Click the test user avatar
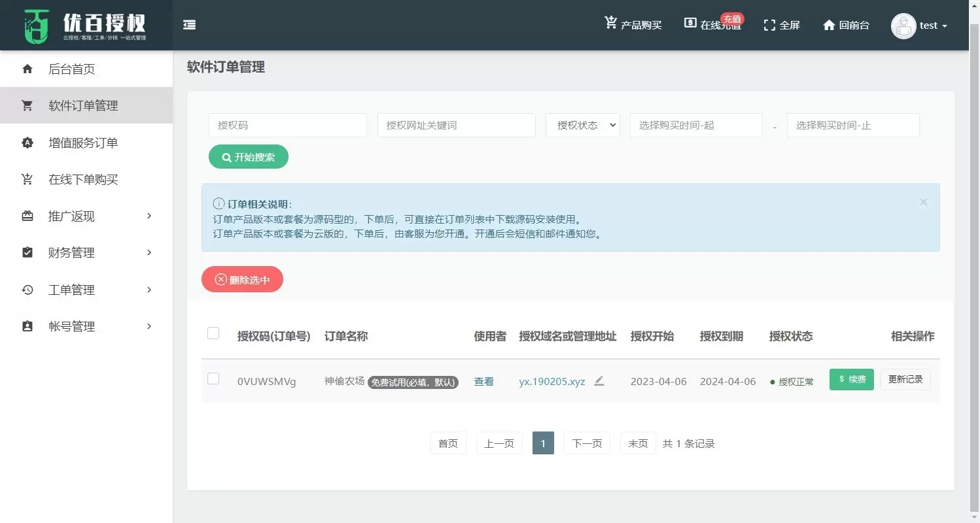 pos(903,26)
